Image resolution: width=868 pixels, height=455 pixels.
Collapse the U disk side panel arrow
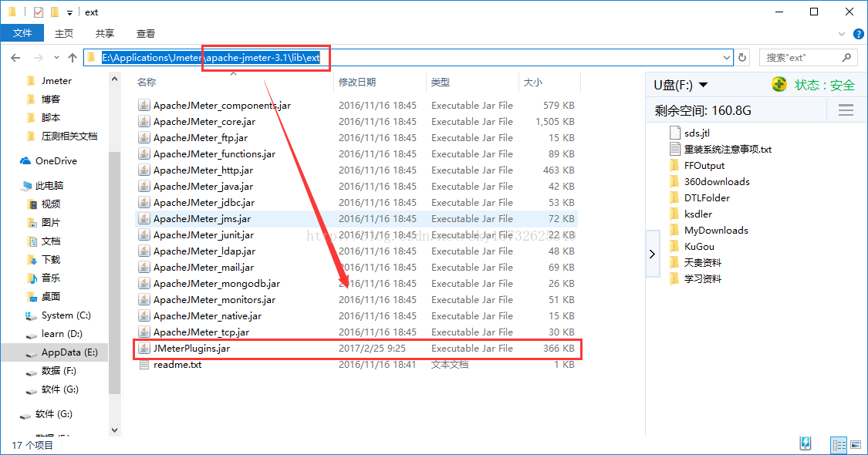pyautogui.click(x=652, y=254)
